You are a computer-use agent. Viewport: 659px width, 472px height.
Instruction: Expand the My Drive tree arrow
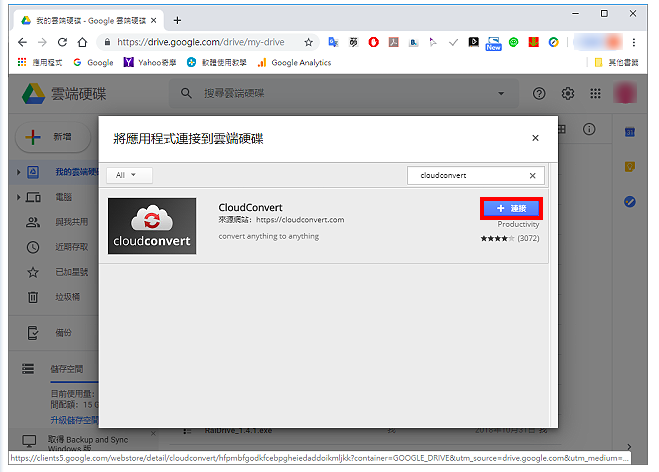point(18,172)
